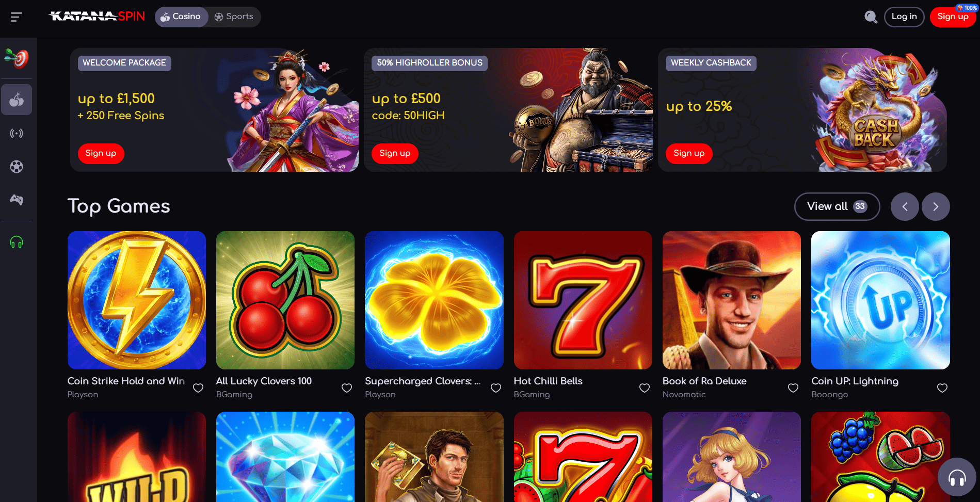Viewport: 980px width, 502px height.
Task: Select the cherry casino sidebar icon
Action: (x=17, y=100)
